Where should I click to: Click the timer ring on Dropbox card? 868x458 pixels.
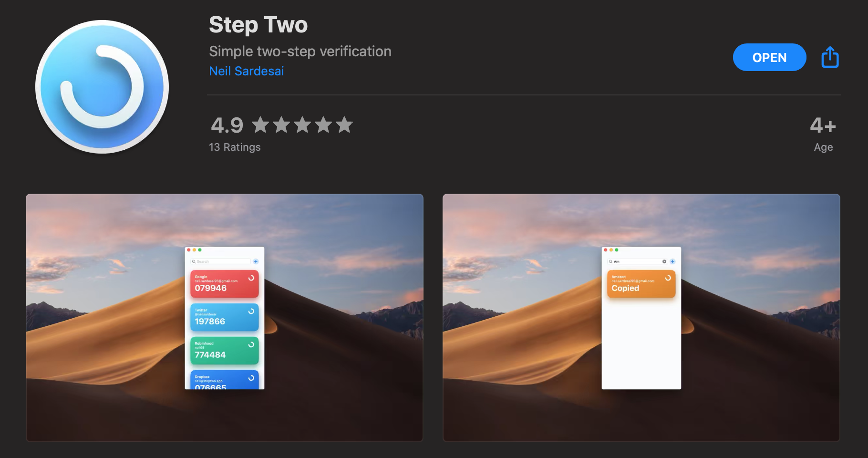[x=251, y=378]
